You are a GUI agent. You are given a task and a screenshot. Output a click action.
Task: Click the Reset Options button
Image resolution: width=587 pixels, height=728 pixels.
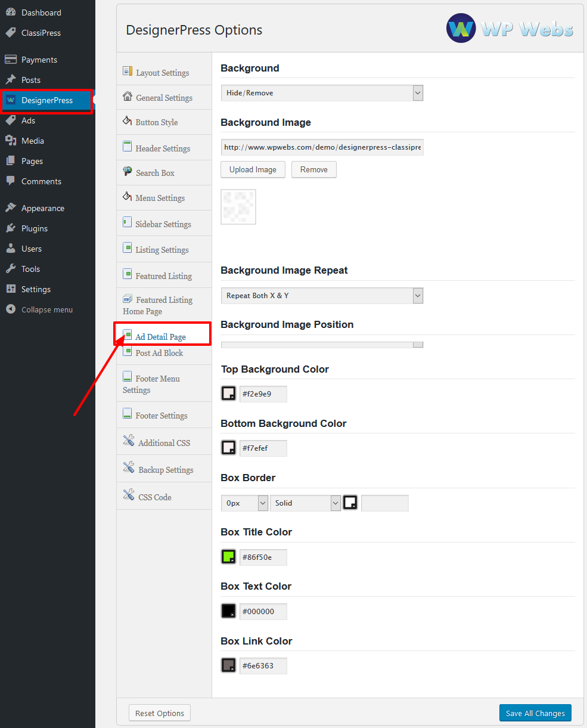tap(160, 713)
